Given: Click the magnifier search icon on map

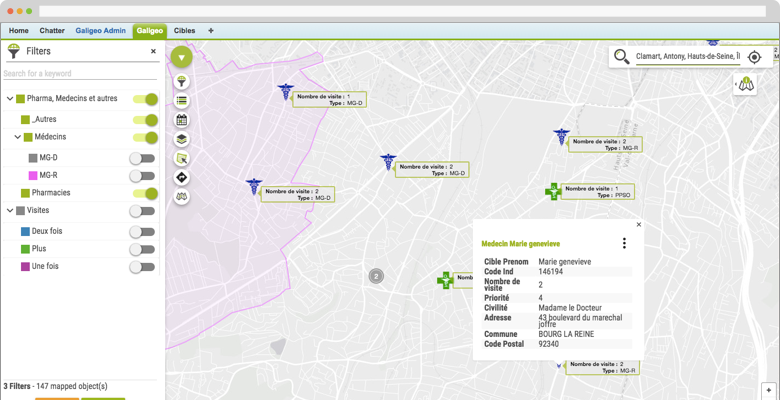Looking at the screenshot, I should click(622, 58).
